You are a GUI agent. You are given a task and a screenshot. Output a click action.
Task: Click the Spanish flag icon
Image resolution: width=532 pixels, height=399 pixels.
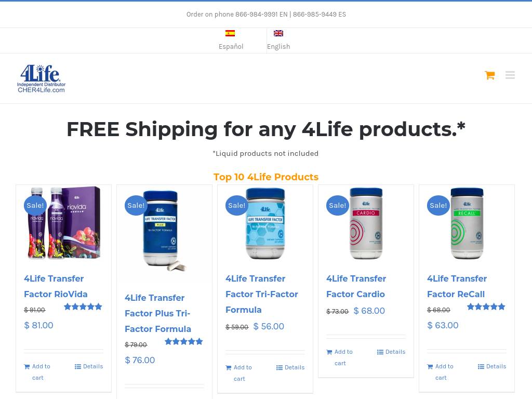230,33
